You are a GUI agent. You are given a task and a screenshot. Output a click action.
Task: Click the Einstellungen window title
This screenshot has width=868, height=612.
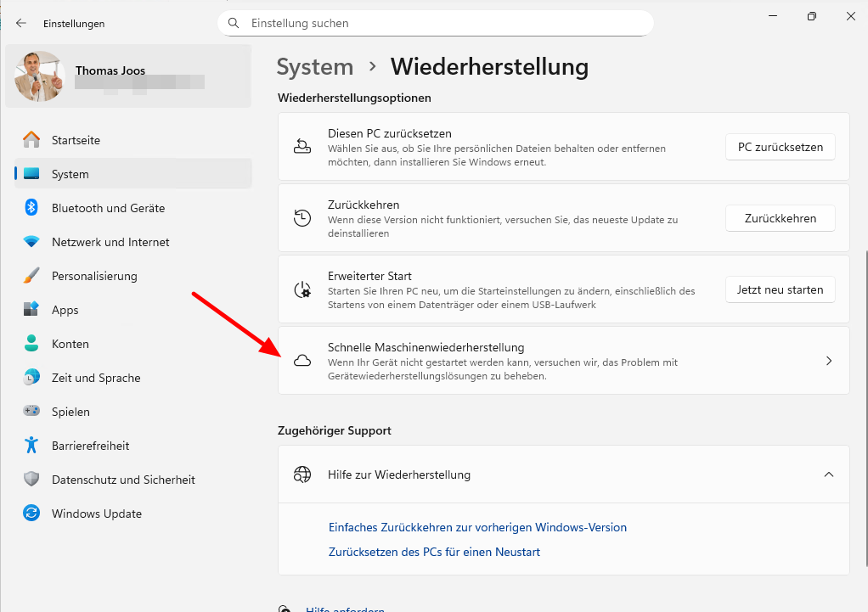coord(74,24)
